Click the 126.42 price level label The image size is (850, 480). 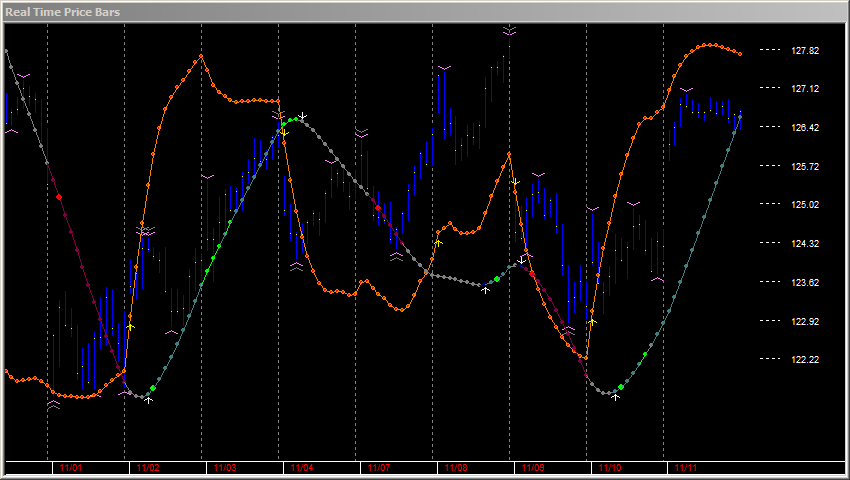click(x=805, y=127)
